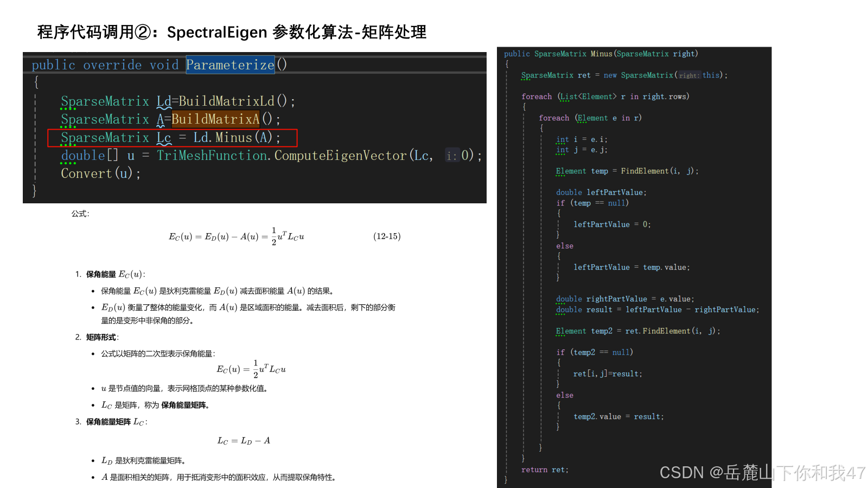Click 'temp2.value = result;' statement
868x488 pixels.
618,416
